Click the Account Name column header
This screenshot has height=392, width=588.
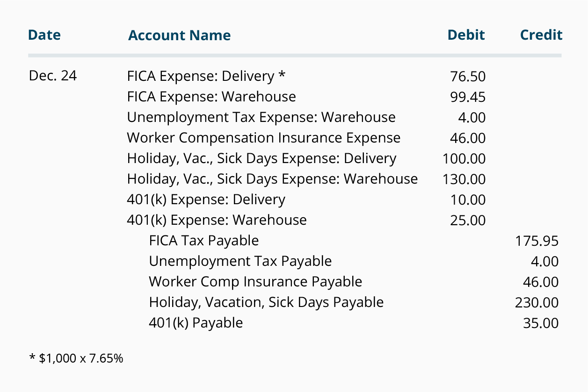pyautogui.click(x=179, y=36)
